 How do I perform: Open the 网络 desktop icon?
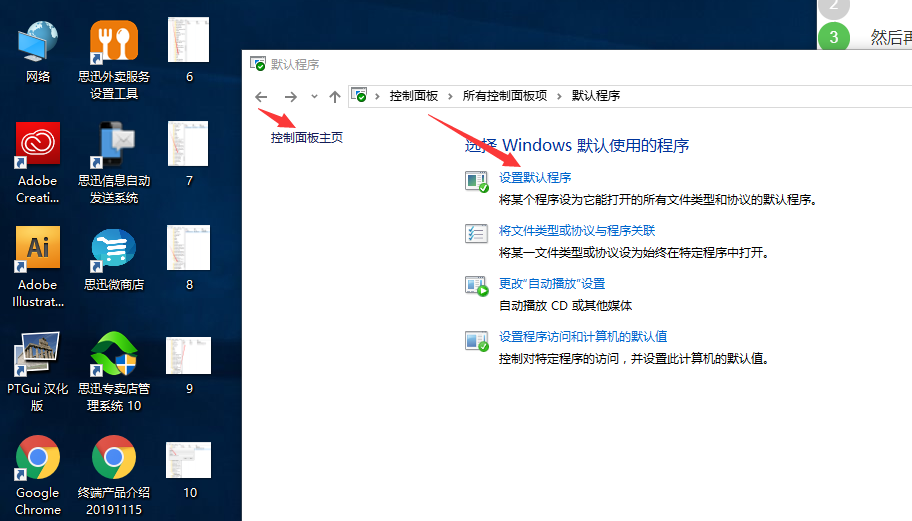point(38,51)
